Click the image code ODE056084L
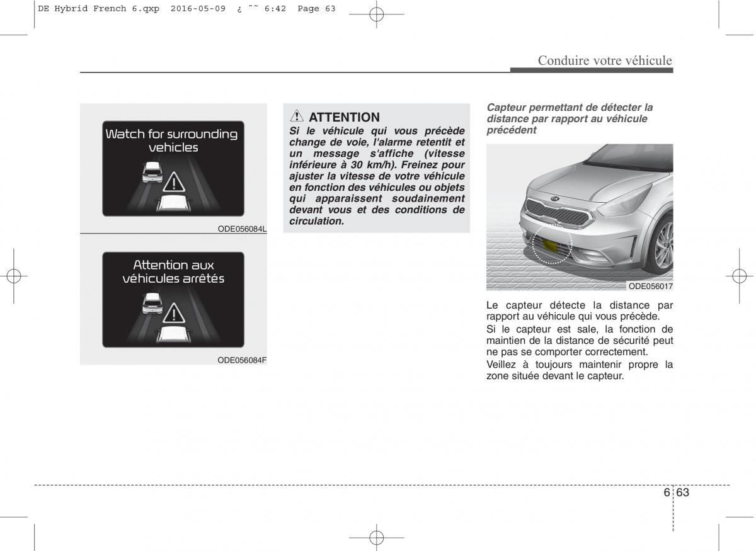Viewport: 756px width, 551px height. (x=242, y=229)
